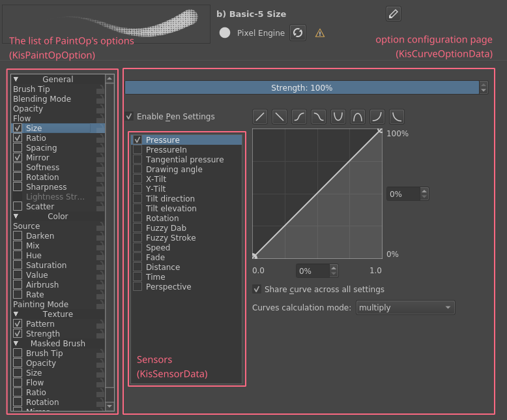Click the brush stroke preview thumbnail
Screen dimensions: 507x420
coord(106,24)
